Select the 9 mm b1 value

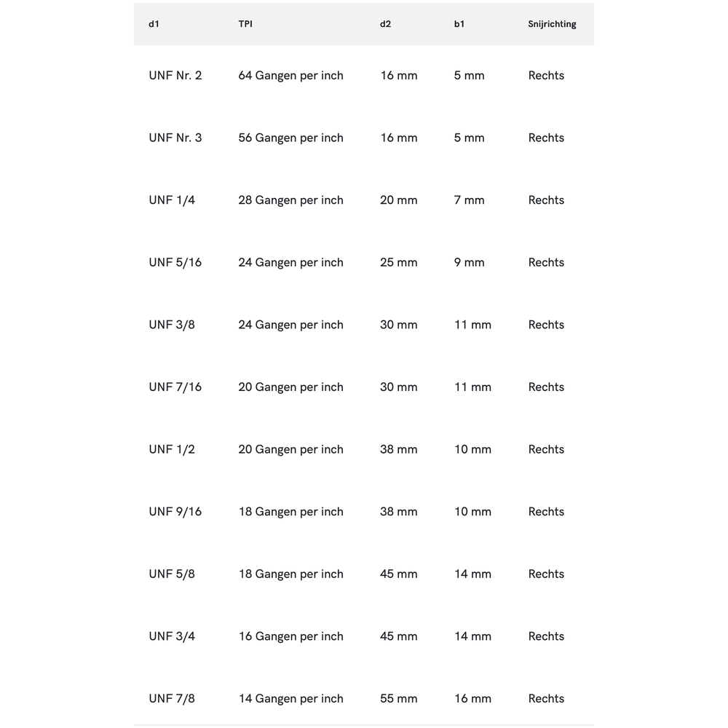point(469,263)
